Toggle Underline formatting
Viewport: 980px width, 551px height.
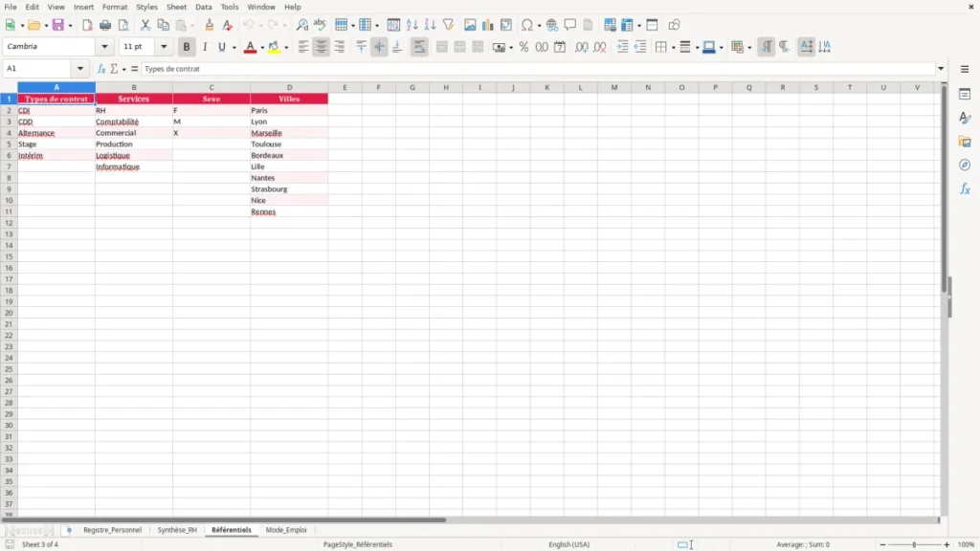pyautogui.click(x=222, y=47)
